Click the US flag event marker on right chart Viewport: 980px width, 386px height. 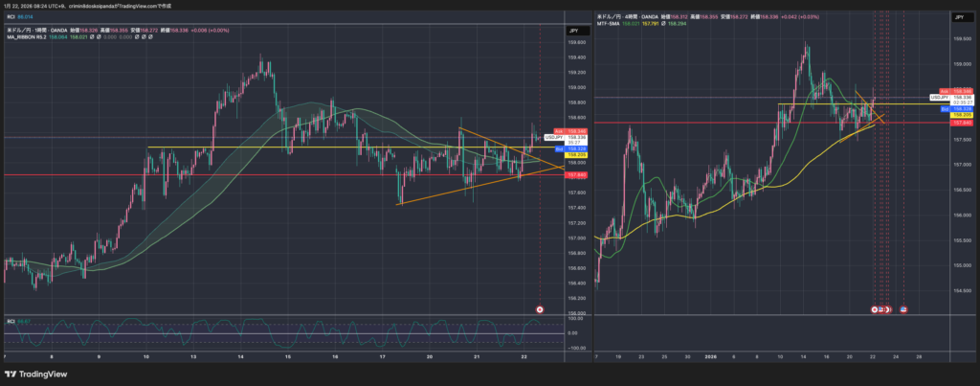click(x=904, y=309)
